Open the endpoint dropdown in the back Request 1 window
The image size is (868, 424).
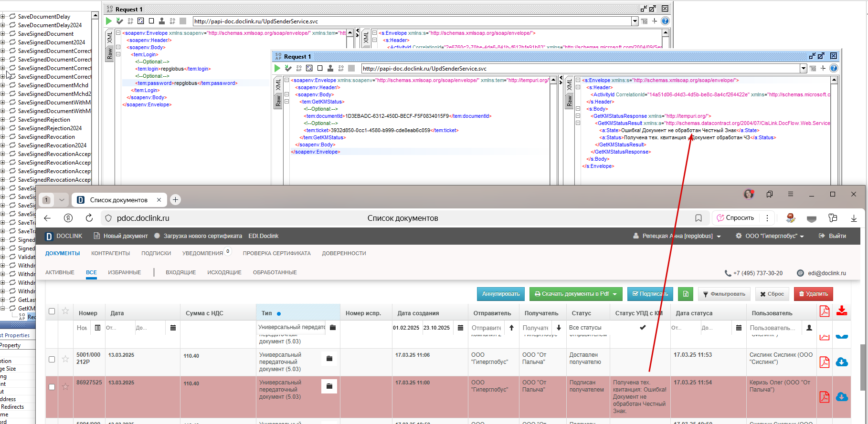pyautogui.click(x=635, y=21)
